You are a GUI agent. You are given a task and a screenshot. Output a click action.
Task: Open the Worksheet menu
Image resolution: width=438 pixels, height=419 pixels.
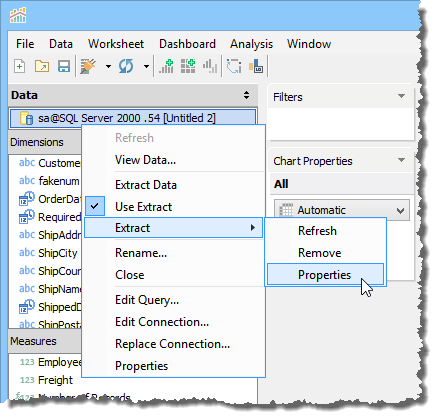[x=116, y=44]
